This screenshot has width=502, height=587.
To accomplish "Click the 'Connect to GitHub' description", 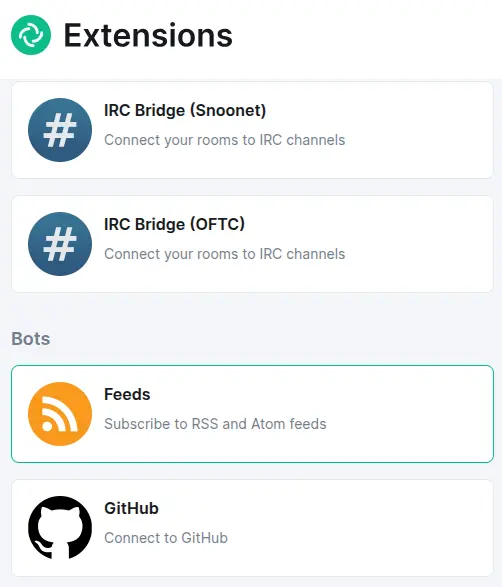I will click(x=166, y=538).
